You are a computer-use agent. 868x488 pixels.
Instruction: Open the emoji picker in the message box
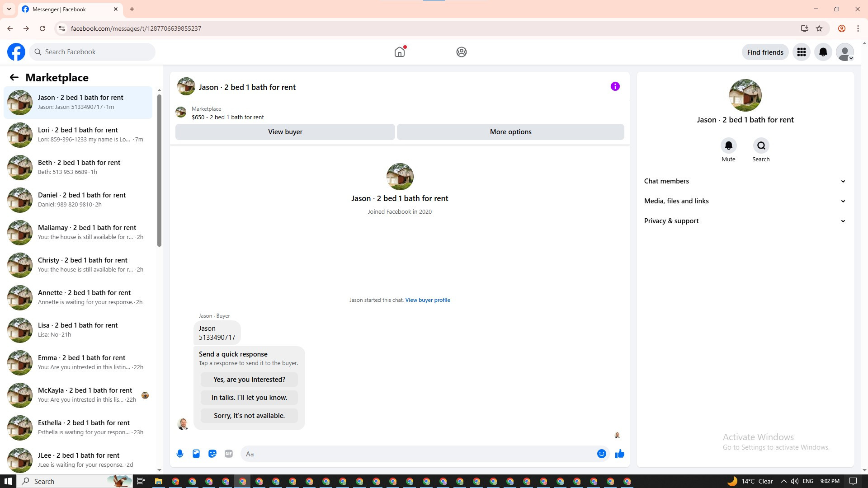tap(601, 454)
